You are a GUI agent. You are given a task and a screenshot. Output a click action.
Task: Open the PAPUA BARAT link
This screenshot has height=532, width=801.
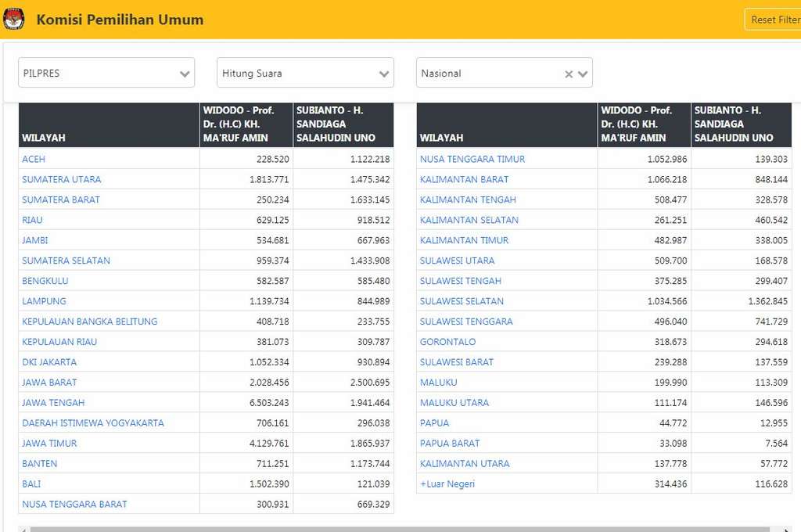coord(450,444)
